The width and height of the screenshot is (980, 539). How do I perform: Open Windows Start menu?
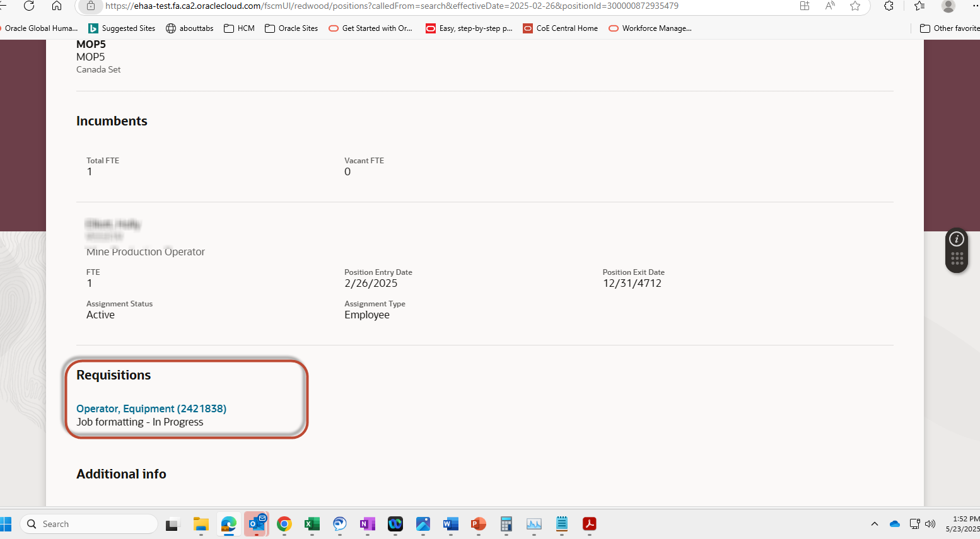pos(6,524)
